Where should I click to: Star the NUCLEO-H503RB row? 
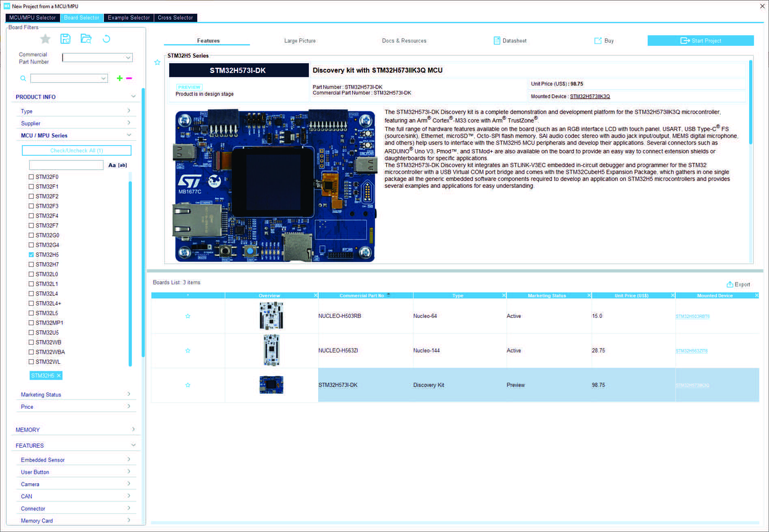pyautogui.click(x=188, y=316)
